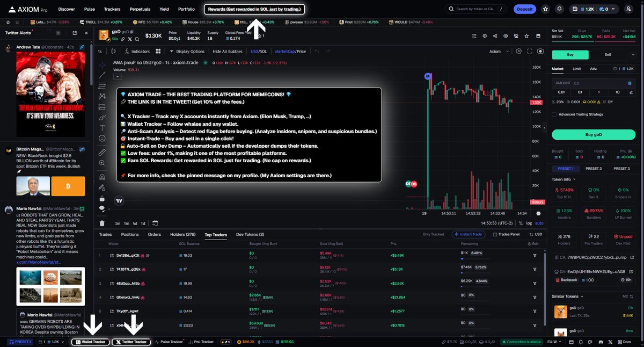Click the Buy goD button
The height and width of the screenshot is (347, 644).
click(x=594, y=135)
